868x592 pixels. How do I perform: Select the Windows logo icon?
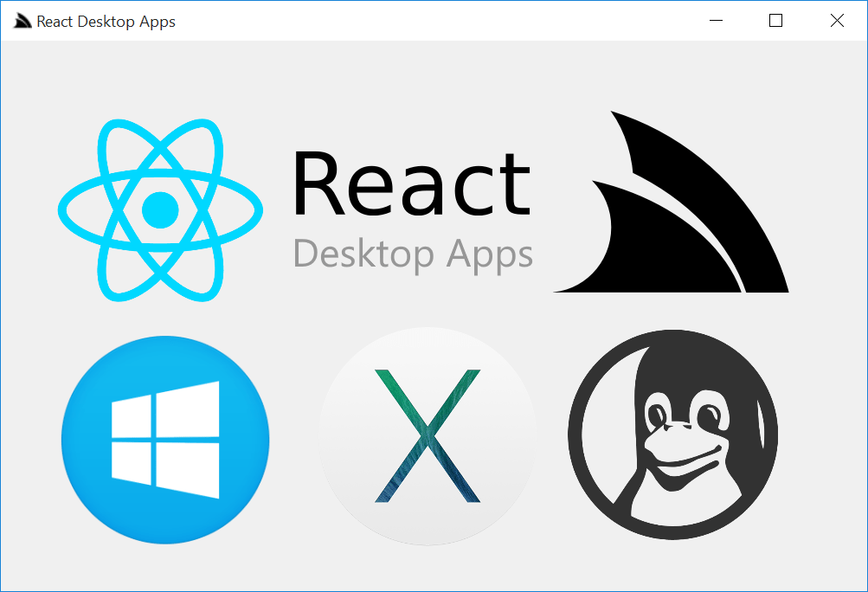coord(164,440)
